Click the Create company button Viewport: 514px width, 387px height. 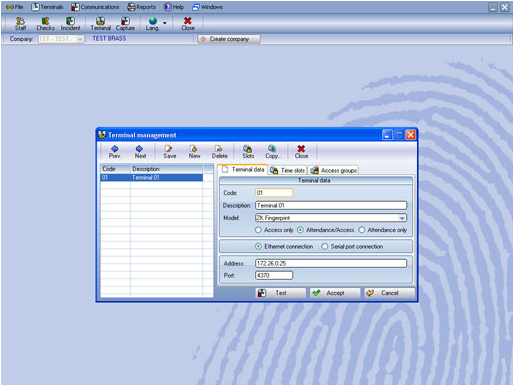[229, 39]
